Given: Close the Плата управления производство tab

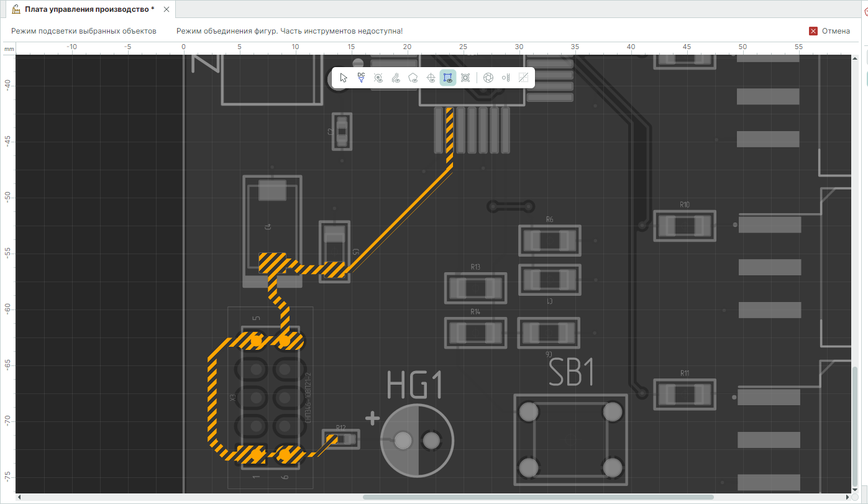Looking at the screenshot, I should tap(166, 9).
